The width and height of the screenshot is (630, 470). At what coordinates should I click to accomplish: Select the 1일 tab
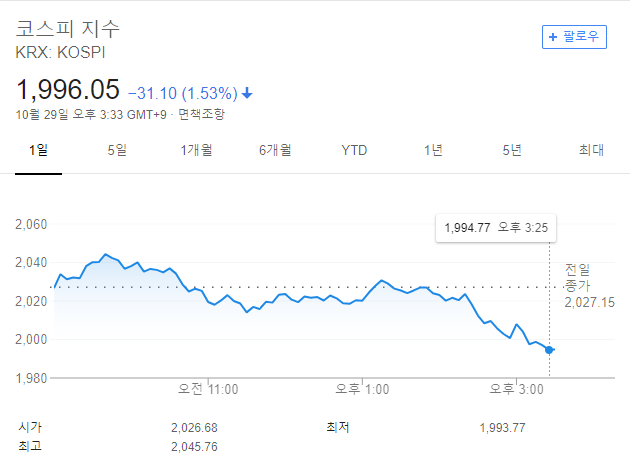[x=40, y=150]
